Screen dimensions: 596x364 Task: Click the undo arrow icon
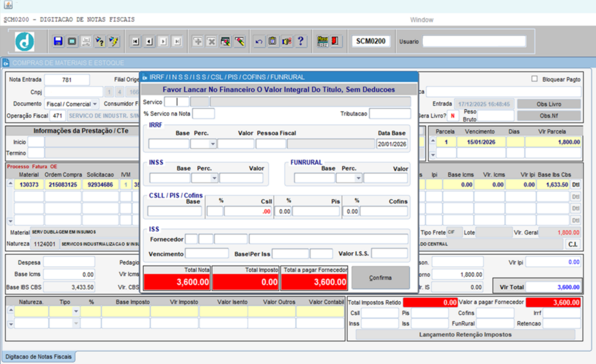click(259, 42)
